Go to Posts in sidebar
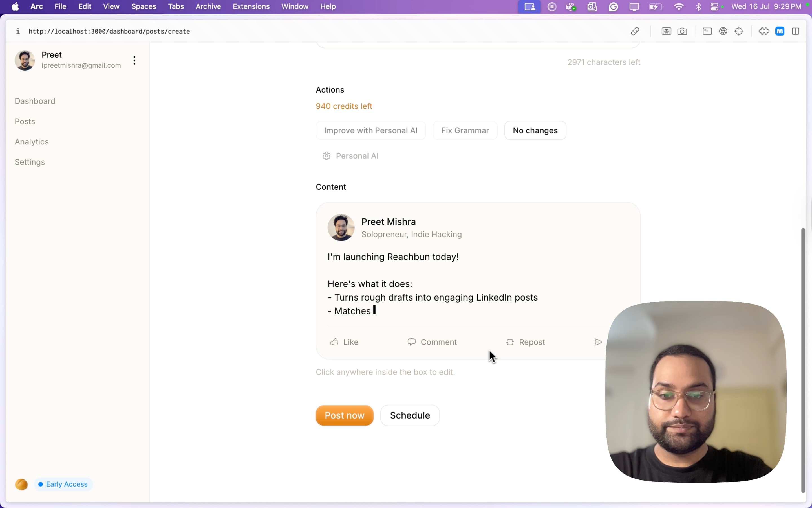This screenshot has width=812, height=508. point(25,121)
